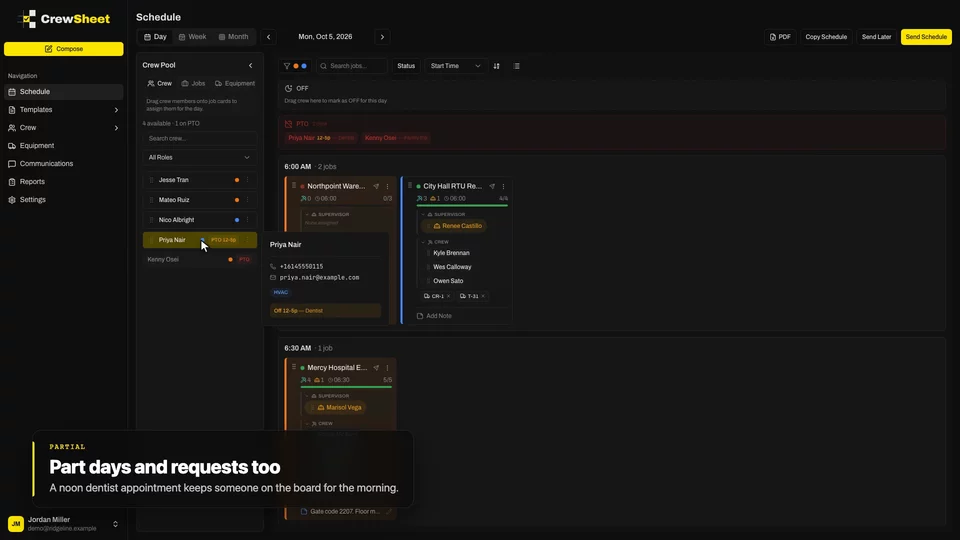The height and width of the screenshot is (540, 960).
Task: Open the filter funnel icon
Action: (x=287, y=66)
